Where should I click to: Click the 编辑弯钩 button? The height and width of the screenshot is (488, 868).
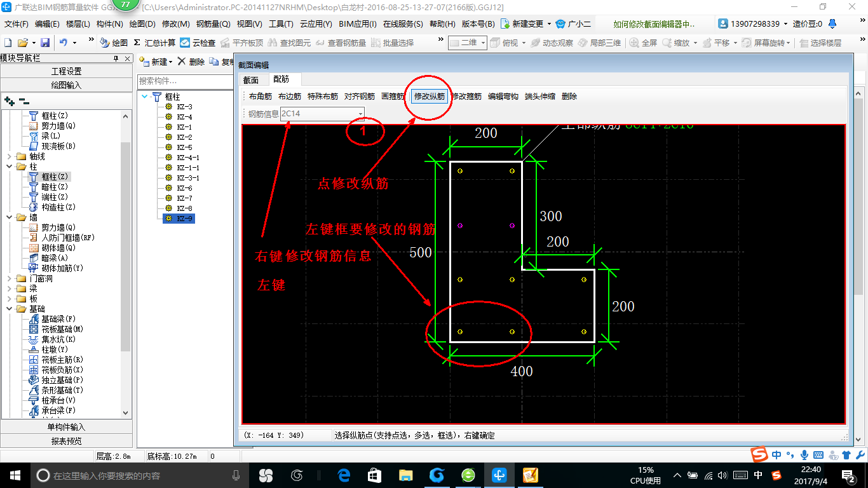pyautogui.click(x=503, y=96)
